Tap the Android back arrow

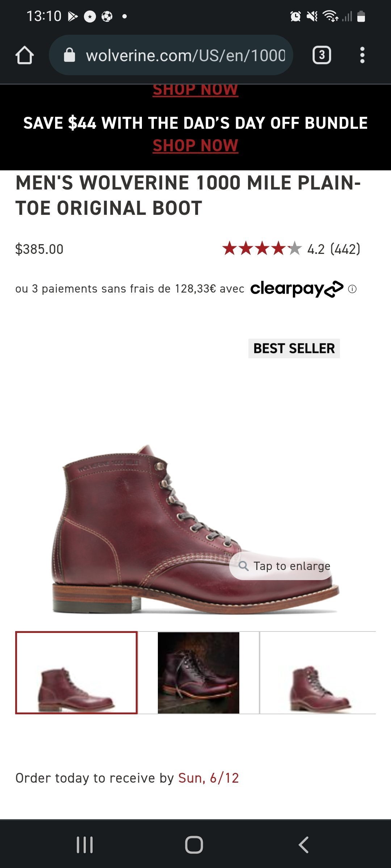coord(303,845)
